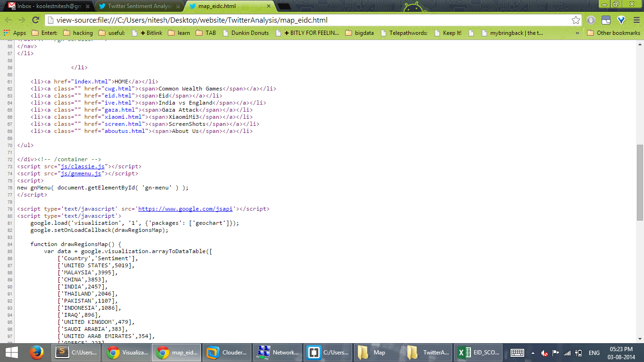Click the grey round extension icon
Image resolution: width=644 pixels, height=362 pixels.
tap(591, 20)
